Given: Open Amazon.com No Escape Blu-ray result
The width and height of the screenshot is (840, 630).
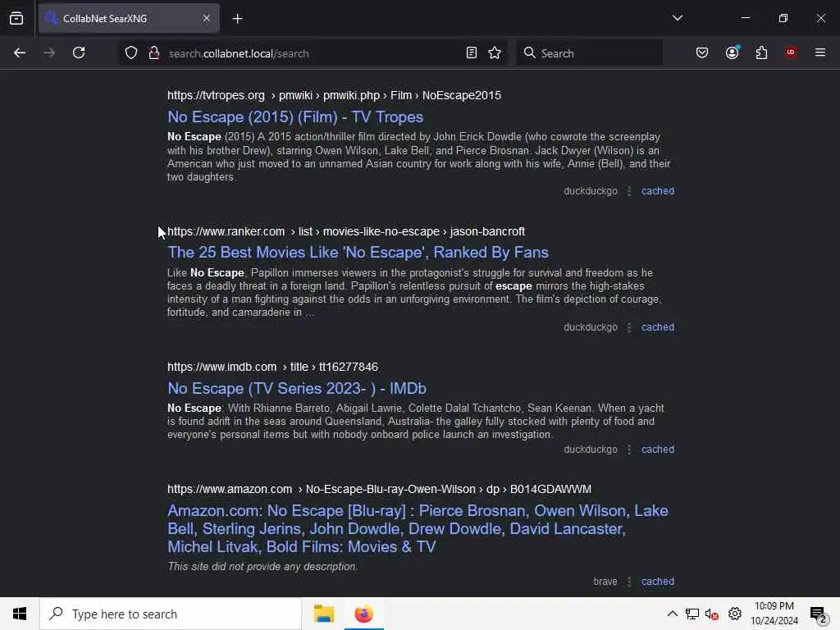Looking at the screenshot, I should pyautogui.click(x=418, y=529).
